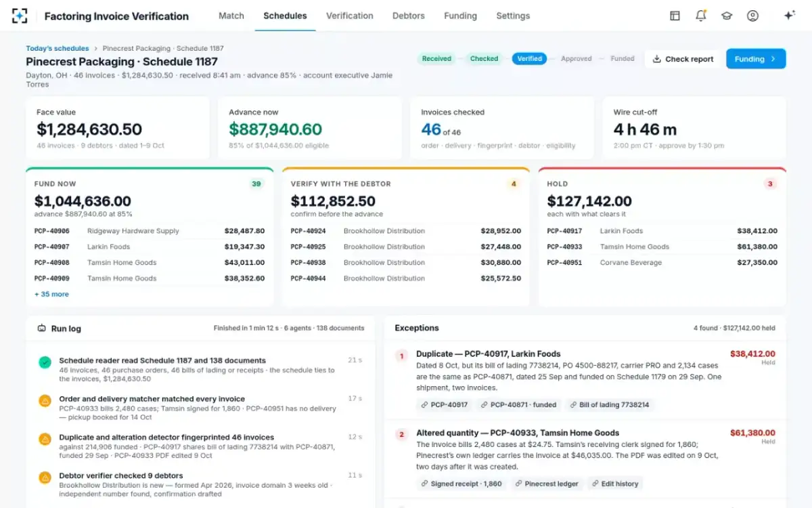
Task: Open the layout panel icon
Action: pos(675,16)
